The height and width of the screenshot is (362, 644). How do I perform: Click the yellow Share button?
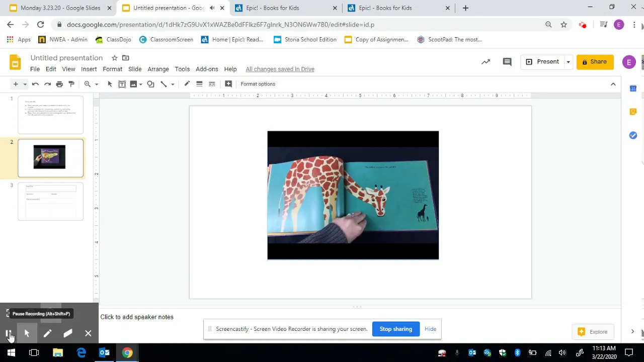tap(595, 62)
